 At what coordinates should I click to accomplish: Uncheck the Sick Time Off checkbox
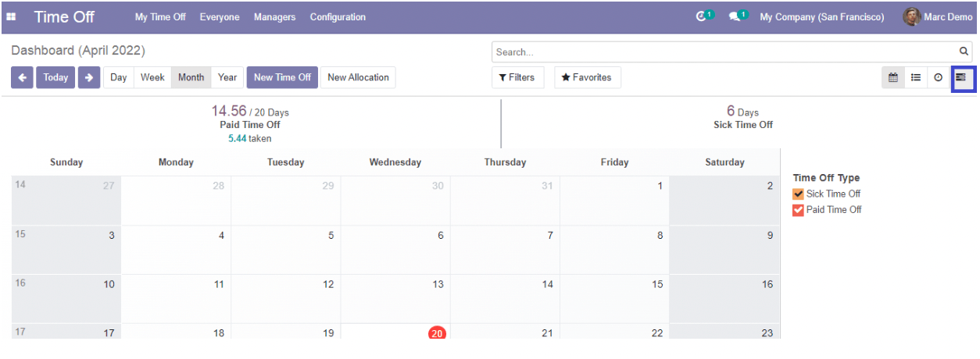coord(798,194)
